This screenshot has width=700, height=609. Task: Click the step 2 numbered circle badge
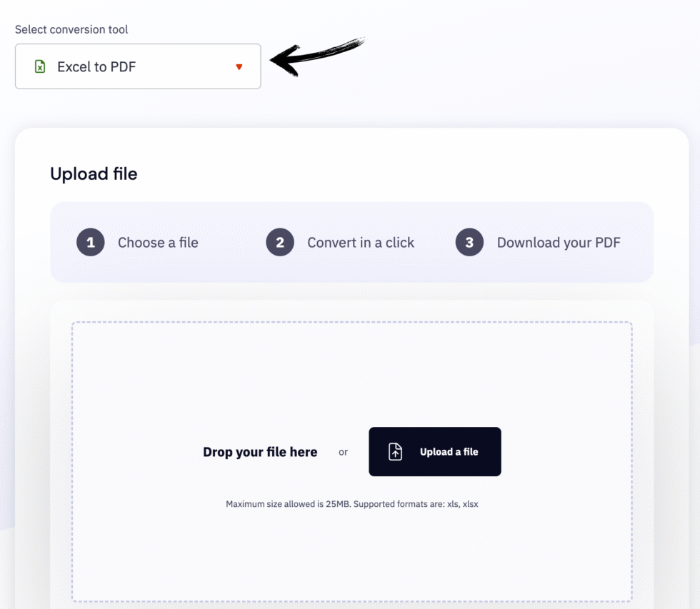[x=280, y=242]
